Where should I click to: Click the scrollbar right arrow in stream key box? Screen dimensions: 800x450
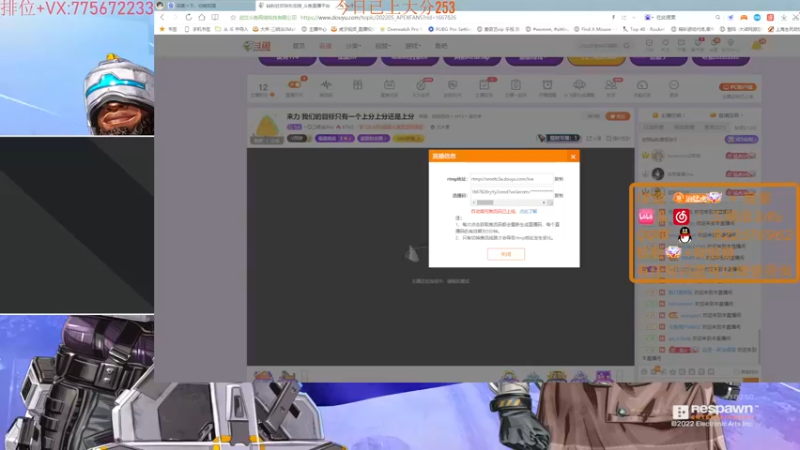coord(543,203)
